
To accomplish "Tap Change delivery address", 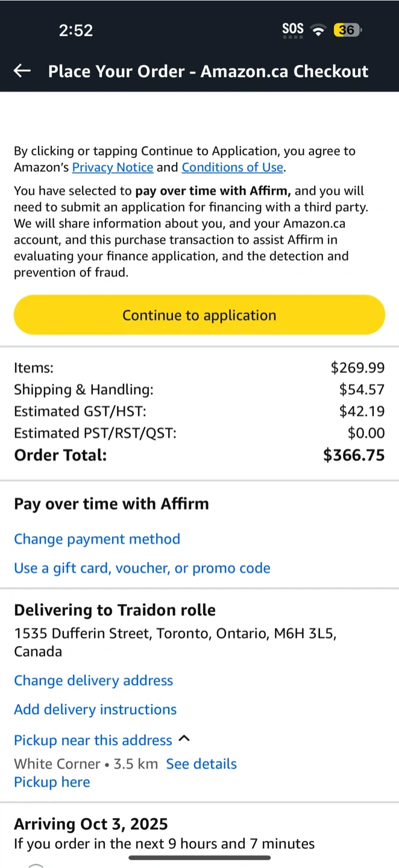I will click(93, 681).
